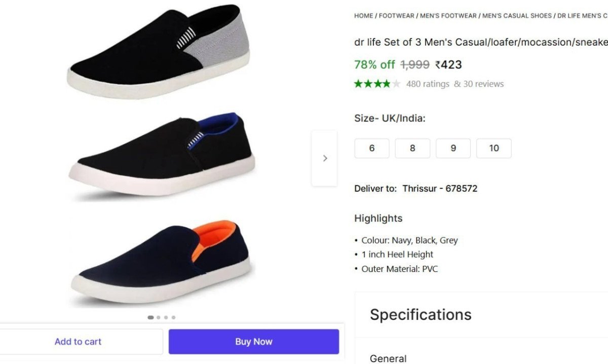The width and height of the screenshot is (608, 364).
Task: Select size 9
Action: click(x=453, y=148)
